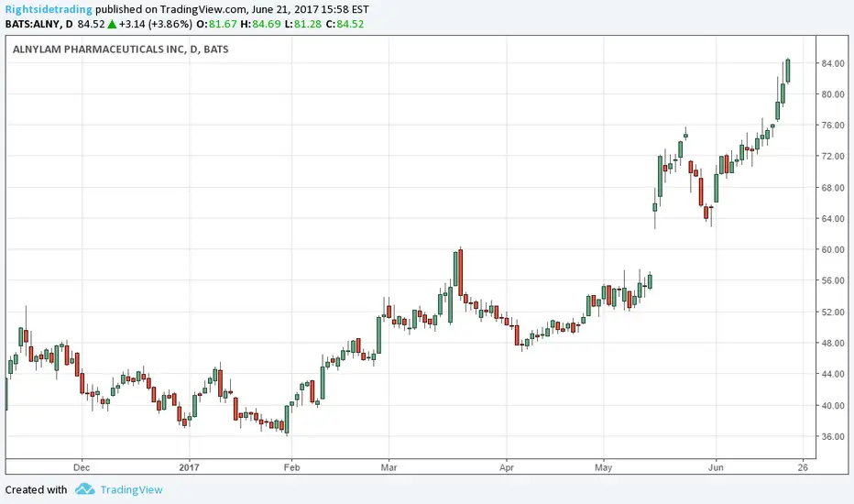854x504 pixels.
Task: Click the last price value 84.52
Action: click(91, 24)
